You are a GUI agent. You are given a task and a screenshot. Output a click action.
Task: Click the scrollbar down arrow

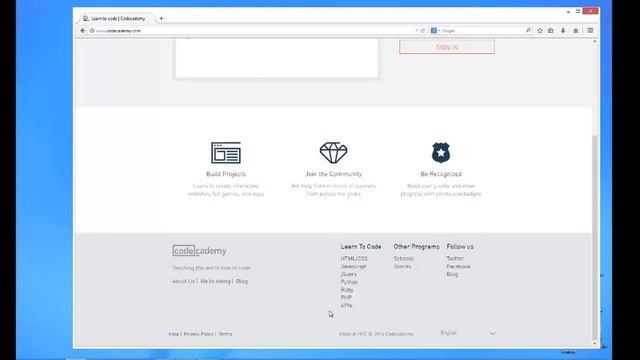tap(595, 344)
